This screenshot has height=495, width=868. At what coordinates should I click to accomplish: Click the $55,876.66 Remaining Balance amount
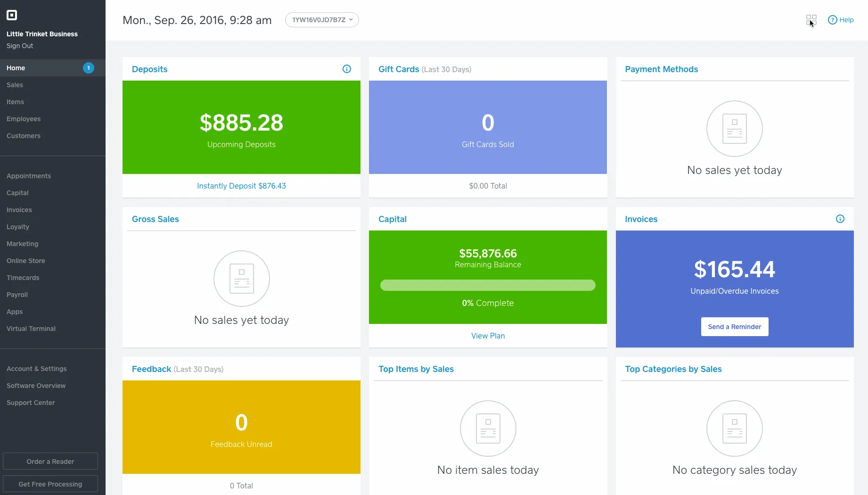pyautogui.click(x=488, y=254)
